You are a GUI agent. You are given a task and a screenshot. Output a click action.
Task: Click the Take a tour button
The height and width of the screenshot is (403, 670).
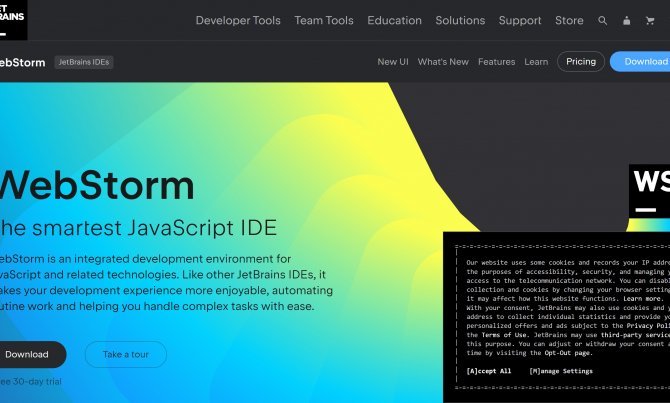(126, 354)
